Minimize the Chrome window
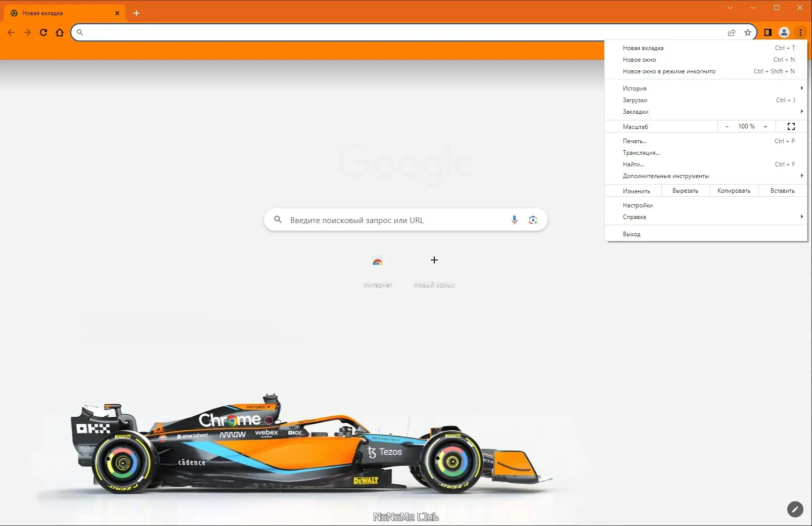This screenshot has width=812, height=526. (x=753, y=8)
